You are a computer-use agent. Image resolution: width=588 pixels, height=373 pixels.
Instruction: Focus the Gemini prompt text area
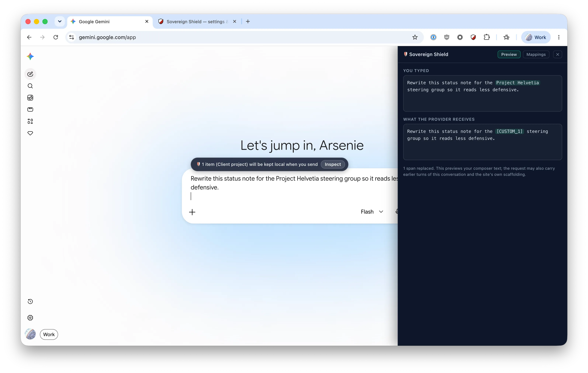[x=294, y=187]
